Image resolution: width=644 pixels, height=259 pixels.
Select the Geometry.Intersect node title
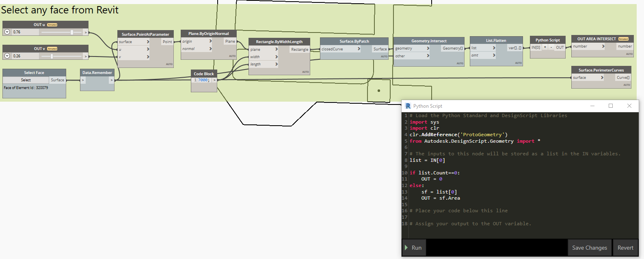[429, 41]
